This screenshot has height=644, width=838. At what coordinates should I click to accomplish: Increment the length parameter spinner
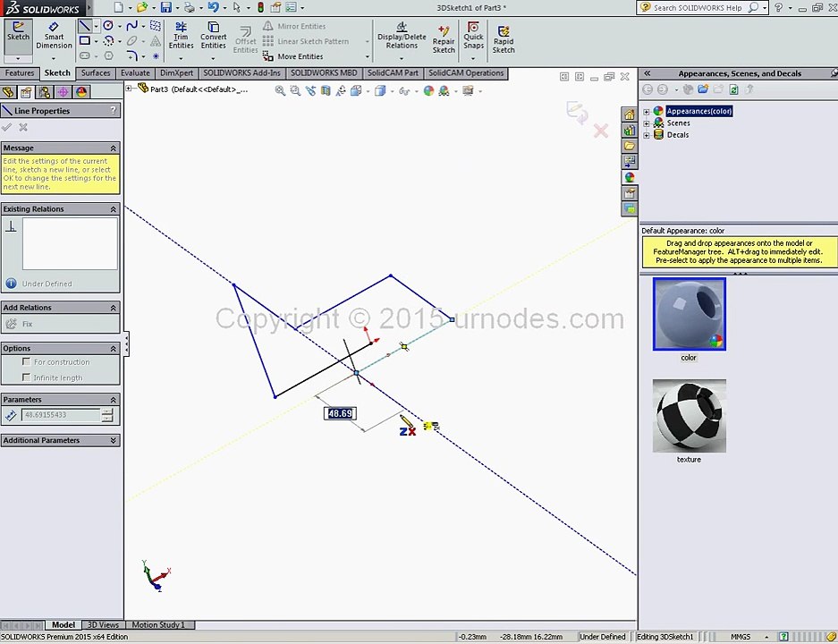(x=107, y=411)
